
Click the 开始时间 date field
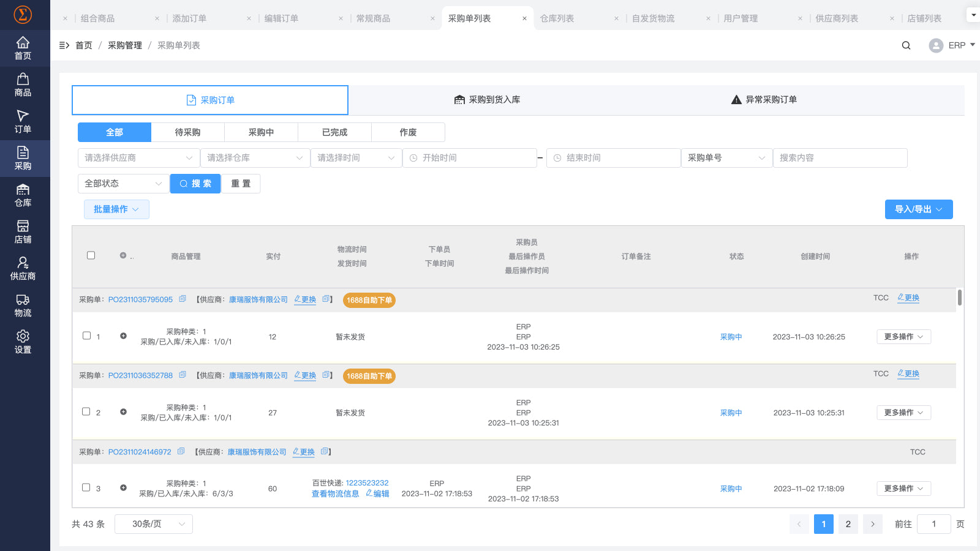(x=470, y=158)
